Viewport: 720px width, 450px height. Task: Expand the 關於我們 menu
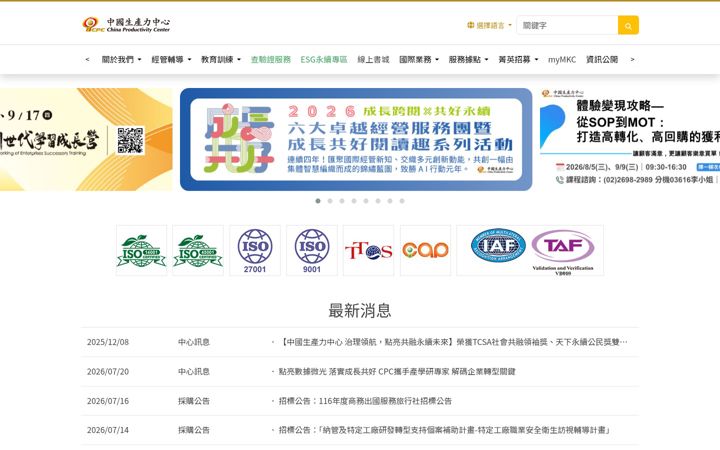[121, 59]
